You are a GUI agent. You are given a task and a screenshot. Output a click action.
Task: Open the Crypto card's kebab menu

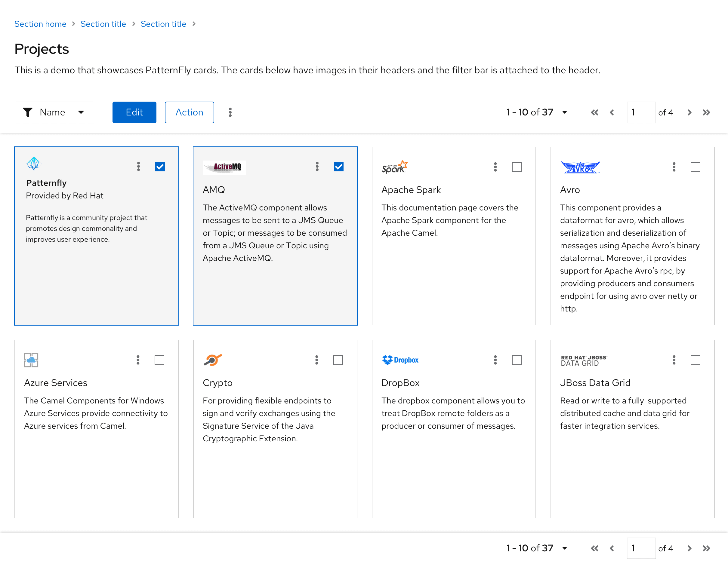click(317, 360)
